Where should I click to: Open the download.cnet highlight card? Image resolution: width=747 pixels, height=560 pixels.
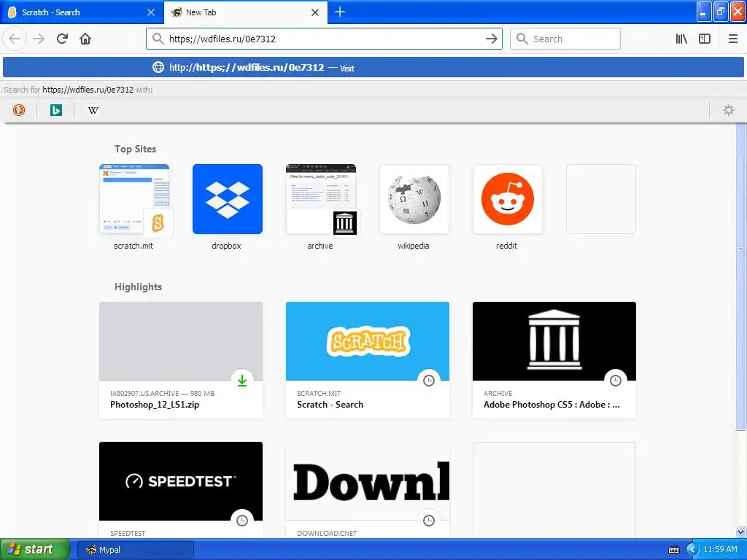point(368,490)
